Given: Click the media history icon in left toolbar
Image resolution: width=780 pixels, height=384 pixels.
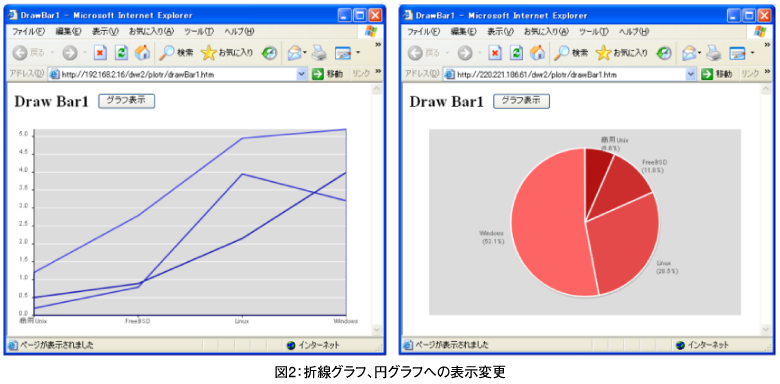Looking at the screenshot, I should point(269,53).
